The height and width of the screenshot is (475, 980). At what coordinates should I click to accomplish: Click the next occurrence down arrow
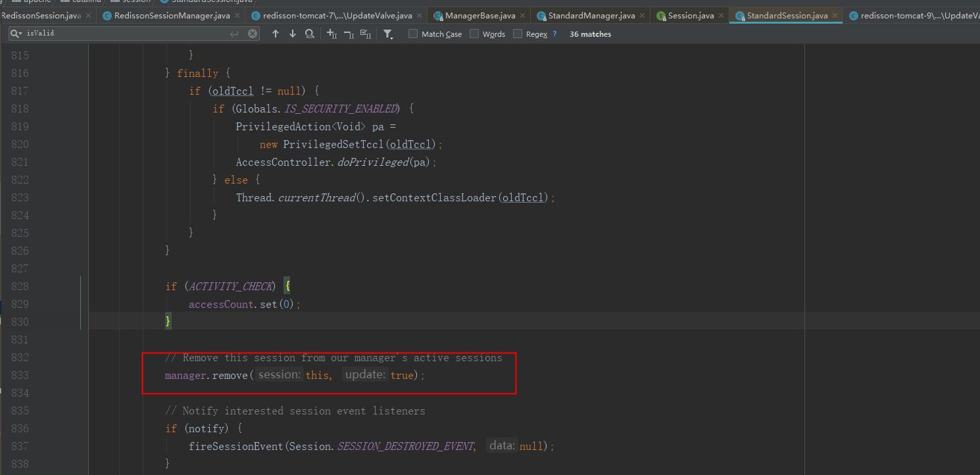click(292, 34)
